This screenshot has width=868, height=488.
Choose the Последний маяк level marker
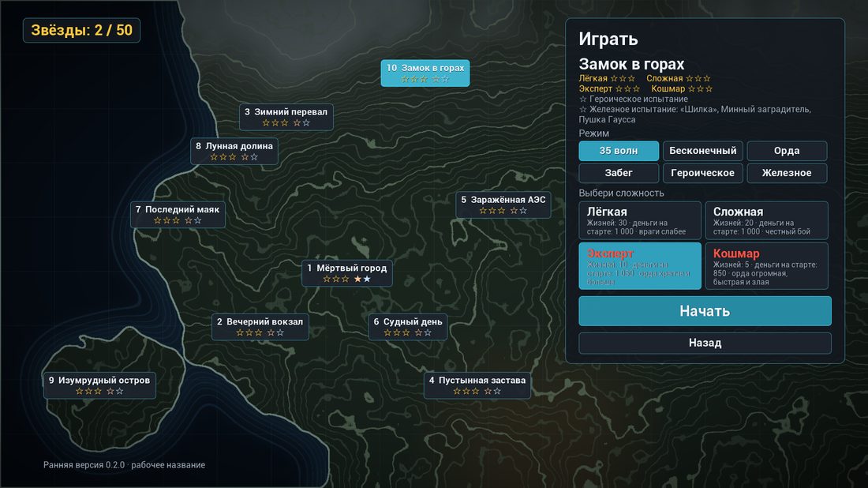pos(178,214)
